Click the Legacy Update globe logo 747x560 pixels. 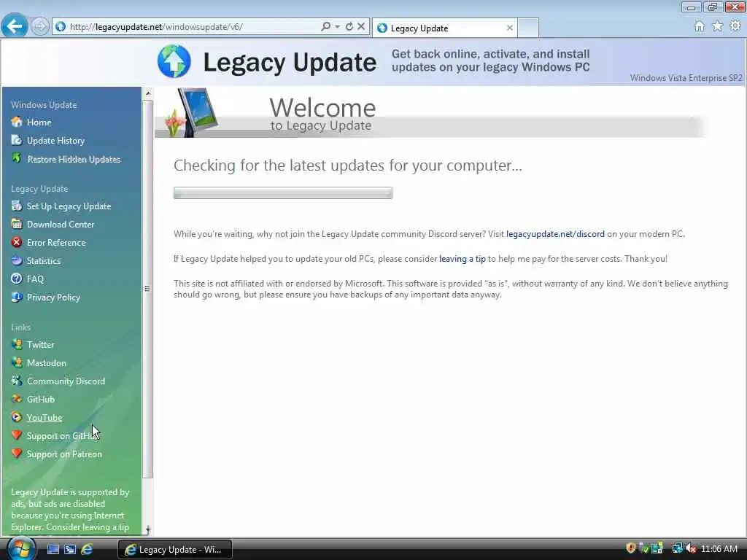[x=174, y=61]
